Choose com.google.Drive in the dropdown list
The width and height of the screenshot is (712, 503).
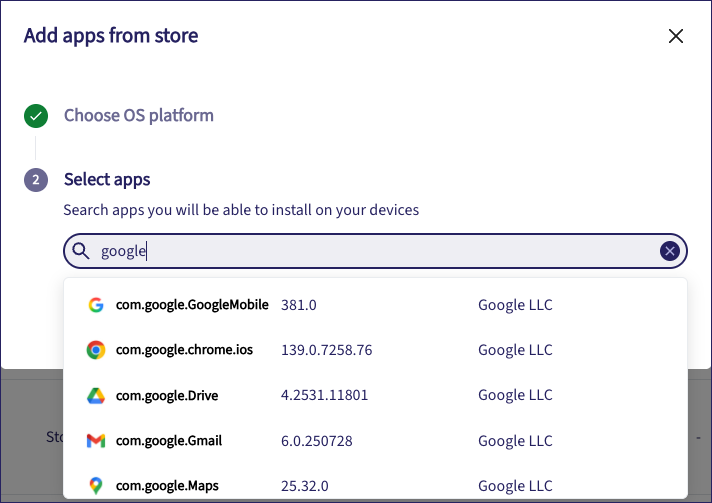click(x=167, y=395)
